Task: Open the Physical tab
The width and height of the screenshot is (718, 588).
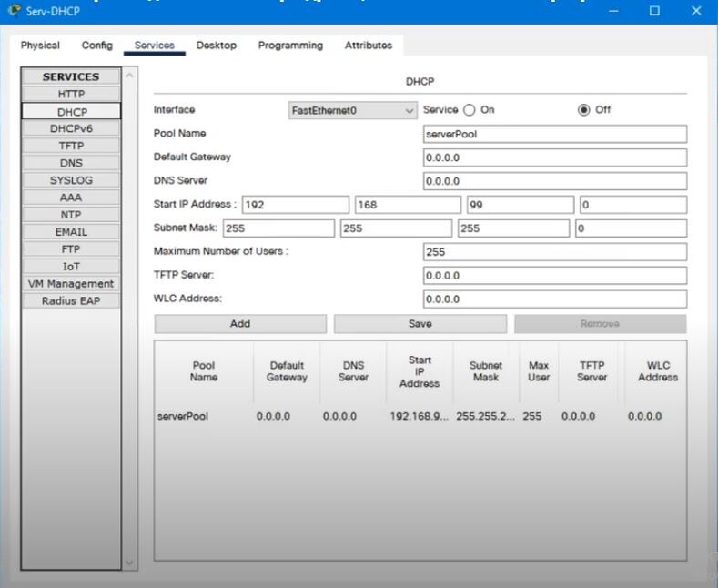Action: [x=40, y=46]
